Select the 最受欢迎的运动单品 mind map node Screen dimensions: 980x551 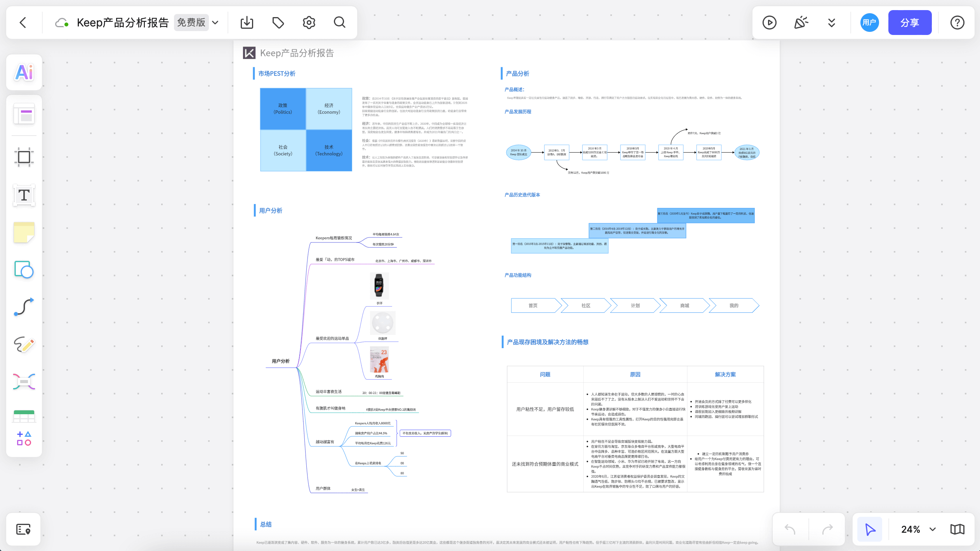click(332, 338)
